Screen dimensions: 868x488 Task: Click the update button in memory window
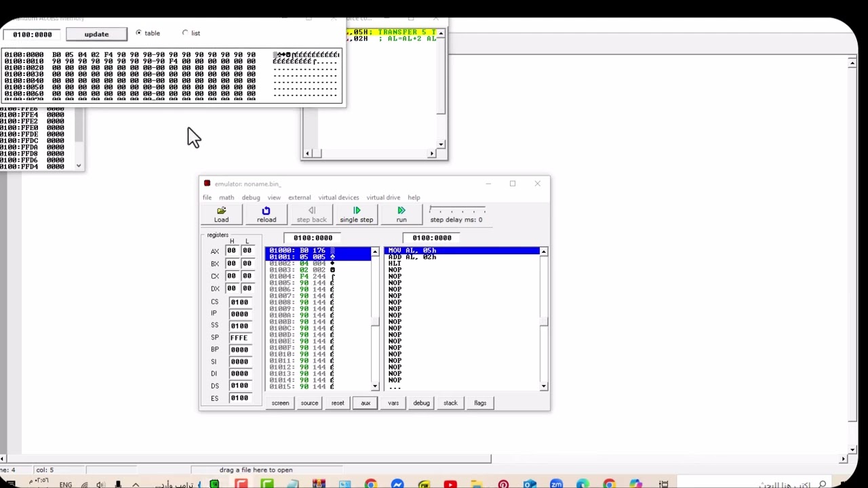point(96,34)
